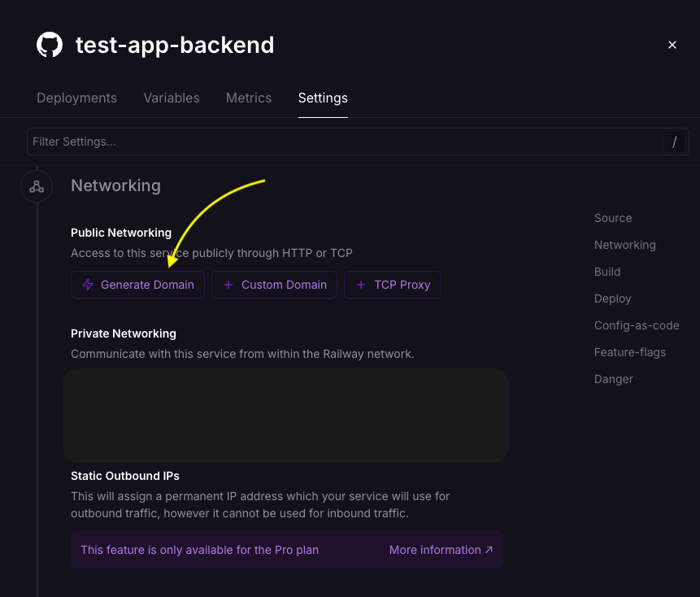
Task: Open Feature-flags section in sidebar
Action: tap(630, 352)
